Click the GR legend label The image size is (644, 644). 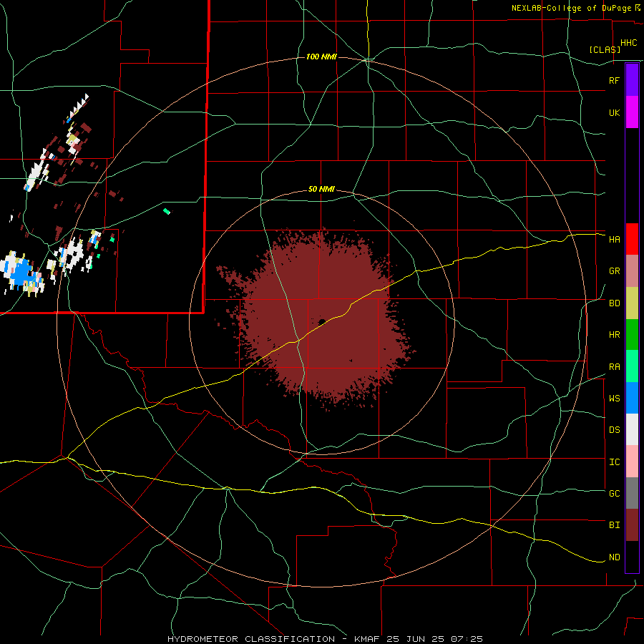click(x=614, y=271)
